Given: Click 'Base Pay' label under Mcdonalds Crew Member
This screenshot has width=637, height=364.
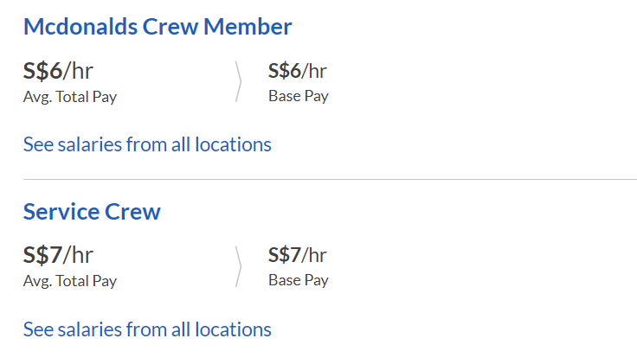Looking at the screenshot, I should [298, 96].
